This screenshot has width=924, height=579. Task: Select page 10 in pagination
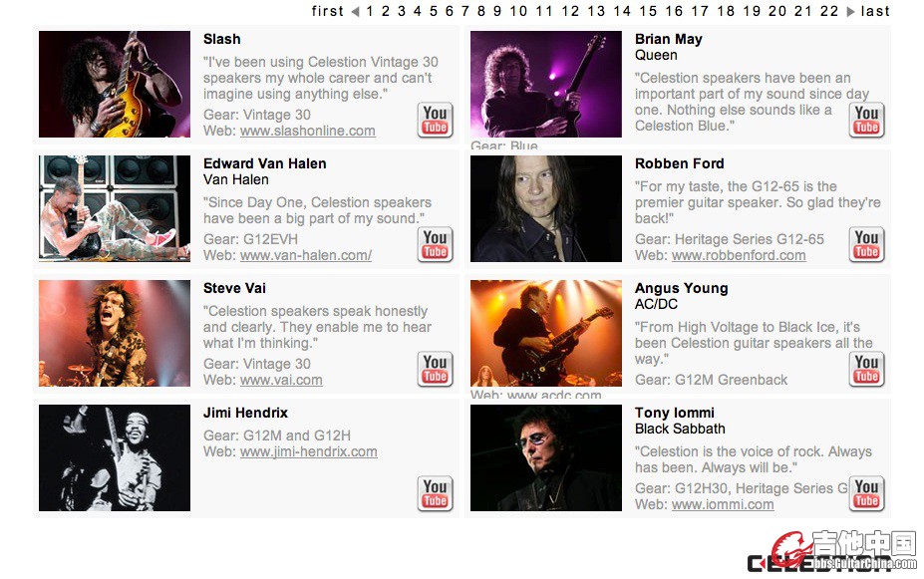518,11
